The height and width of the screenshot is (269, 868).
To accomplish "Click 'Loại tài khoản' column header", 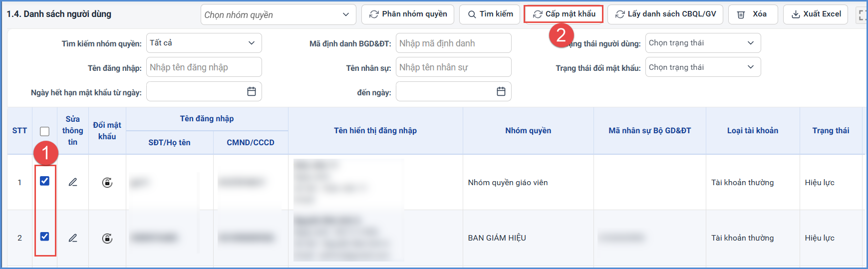I will (x=753, y=131).
